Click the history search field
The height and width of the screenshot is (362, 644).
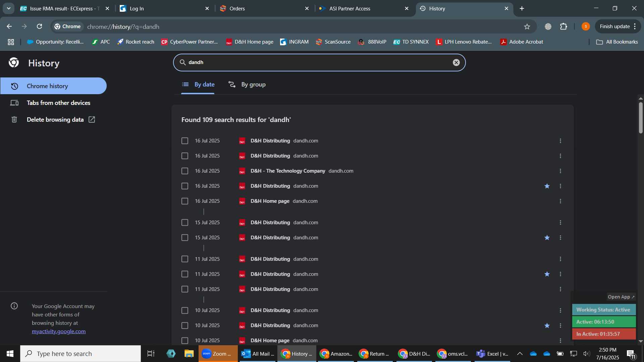pyautogui.click(x=319, y=62)
